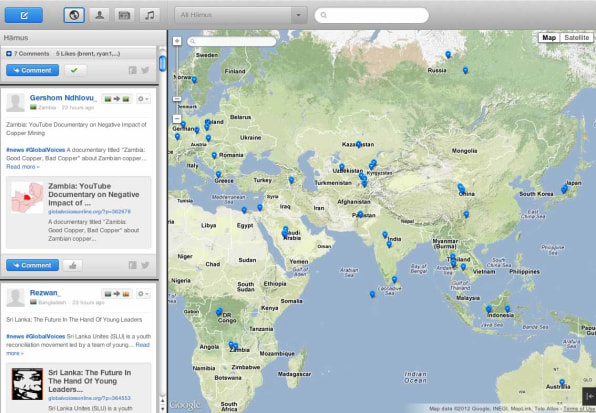Open Sri Lanka Future article title link

point(90,381)
